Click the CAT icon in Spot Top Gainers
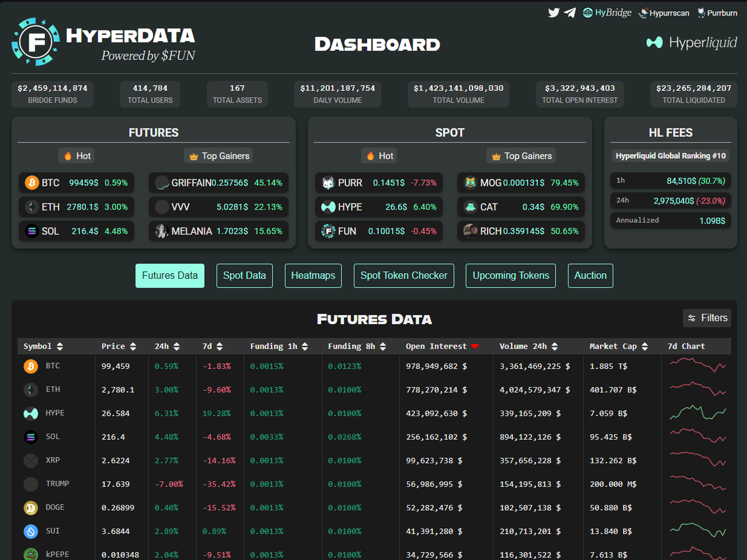The image size is (747, 560). 470,207
